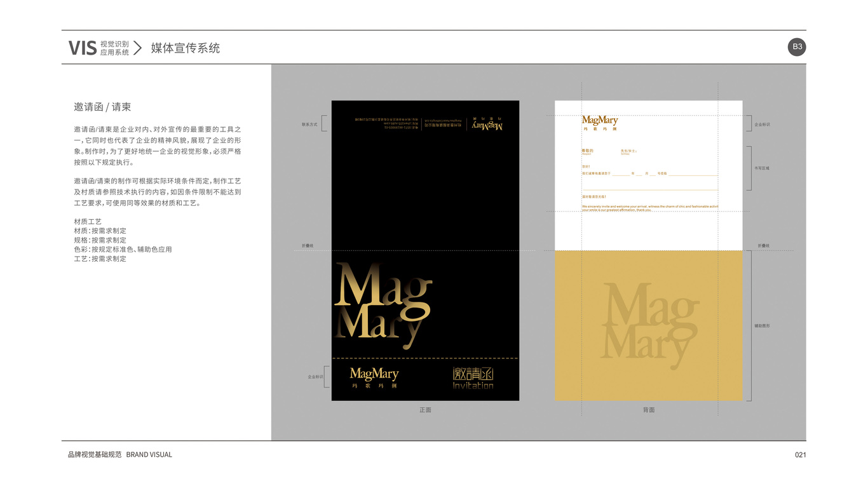Click the tonal Mag Mary graphic on the gold panel
The height and width of the screenshot is (488, 868).
pos(650,325)
